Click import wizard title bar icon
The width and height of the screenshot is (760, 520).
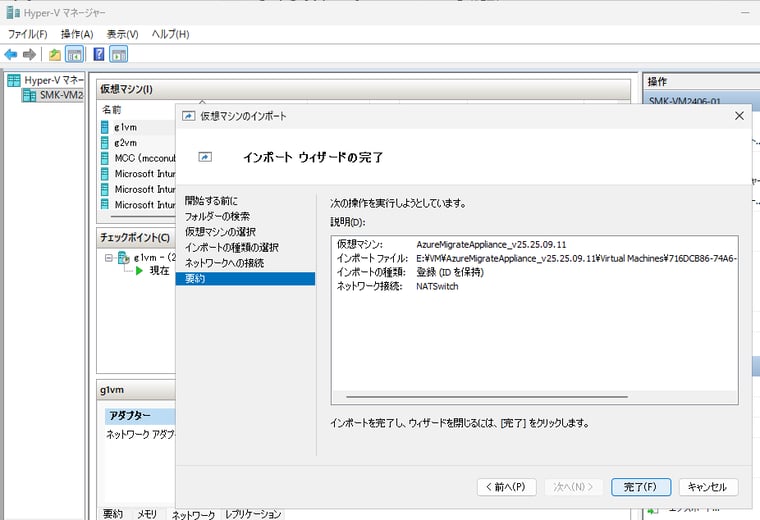tap(189, 116)
